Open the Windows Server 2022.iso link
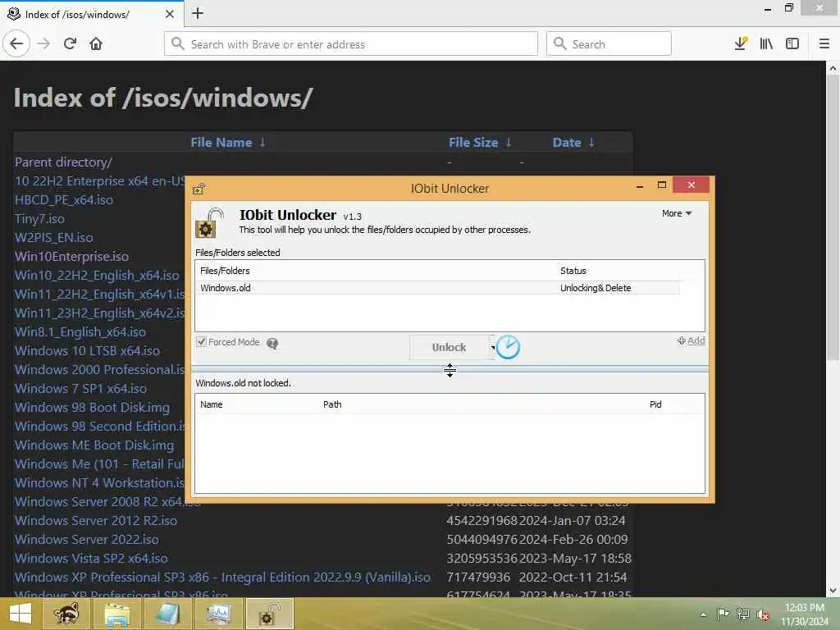 coord(87,540)
